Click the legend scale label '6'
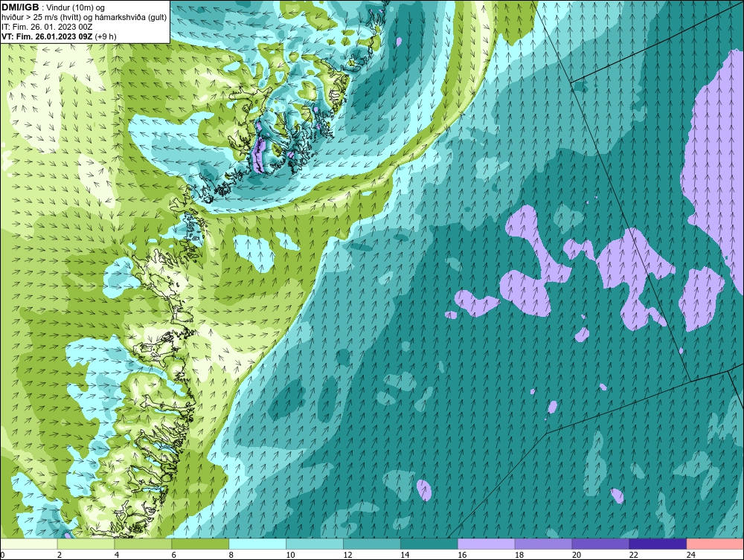The image size is (744, 560). click(x=173, y=555)
